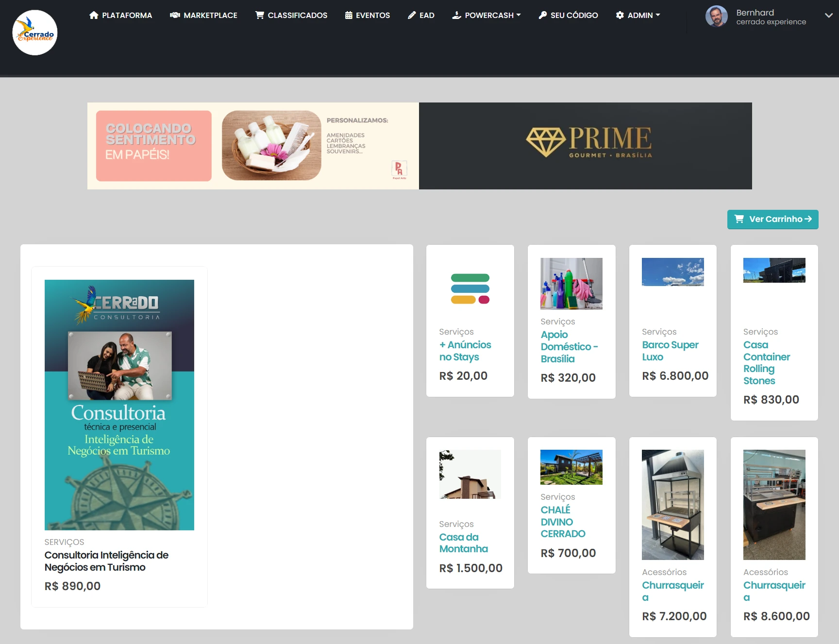This screenshot has width=839, height=644.
Task: Click the Prime Gourmet Brasília banner
Action: click(x=585, y=146)
